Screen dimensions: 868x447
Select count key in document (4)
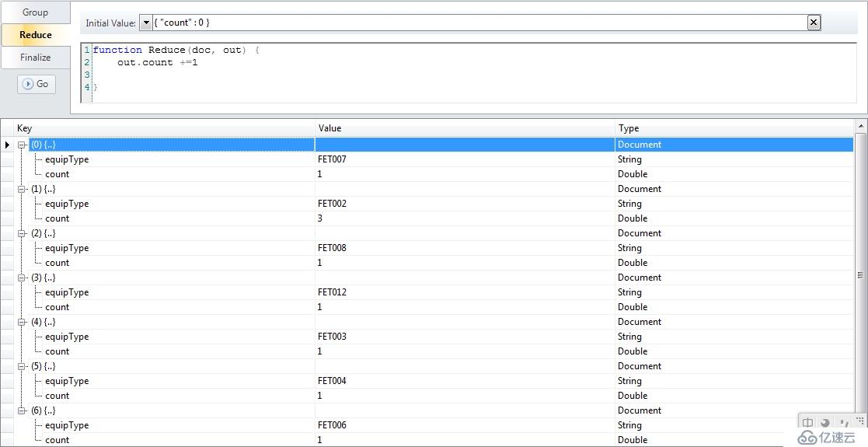point(57,351)
